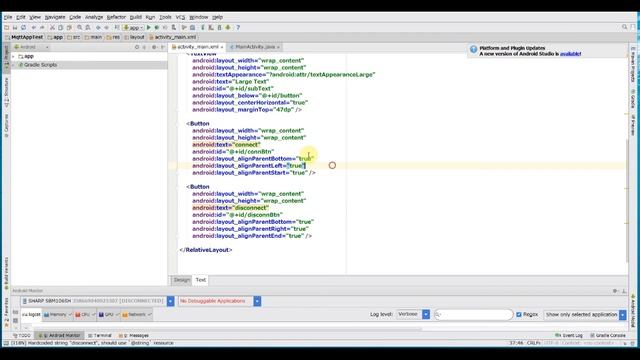Expand the app tree node
The image size is (640, 360).
pyautogui.click(x=13, y=56)
